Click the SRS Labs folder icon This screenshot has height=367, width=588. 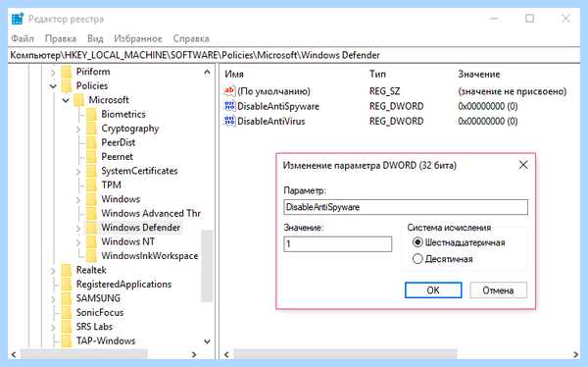(67, 327)
